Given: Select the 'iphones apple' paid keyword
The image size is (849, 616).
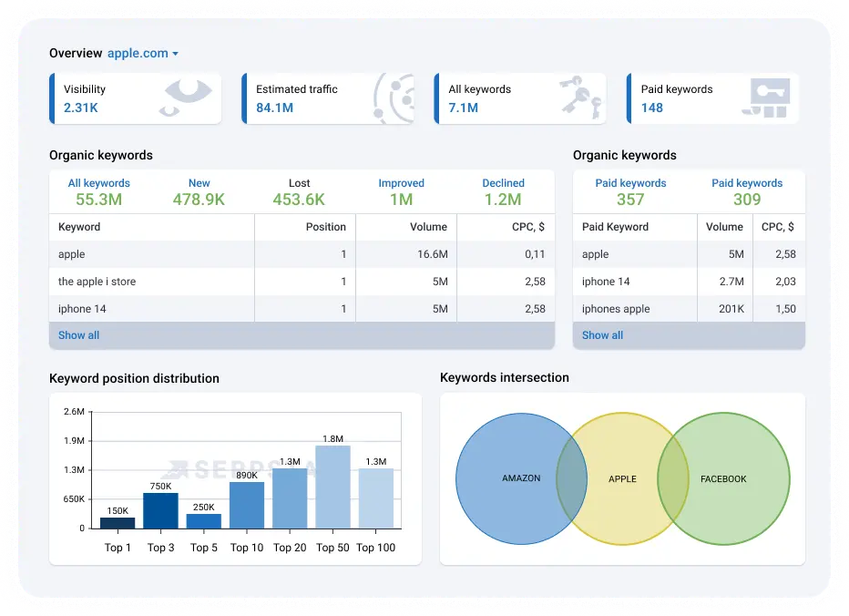Looking at the screenshot, I should pos(616,309).
